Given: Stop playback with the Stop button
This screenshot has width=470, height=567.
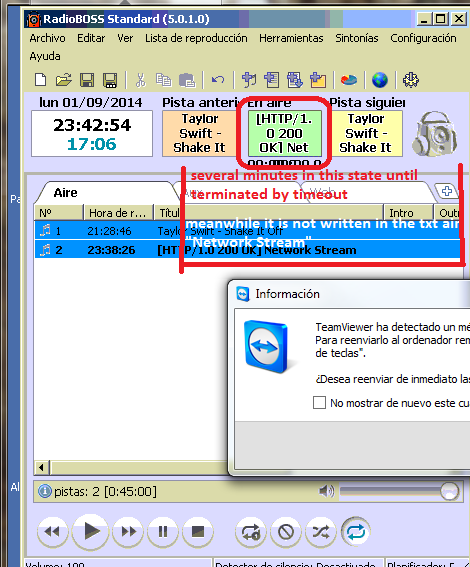Looking at the screenshot, I should (198, 532).
